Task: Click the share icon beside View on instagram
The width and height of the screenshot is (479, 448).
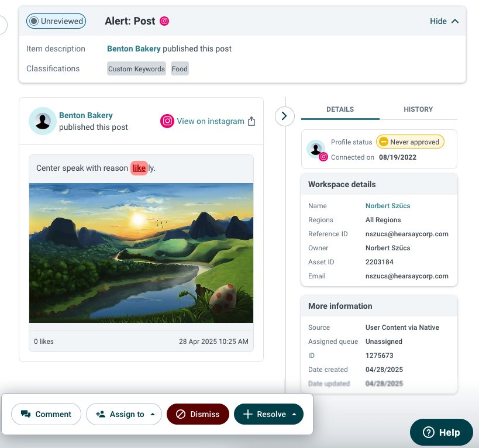Action: tap(251, 121)
